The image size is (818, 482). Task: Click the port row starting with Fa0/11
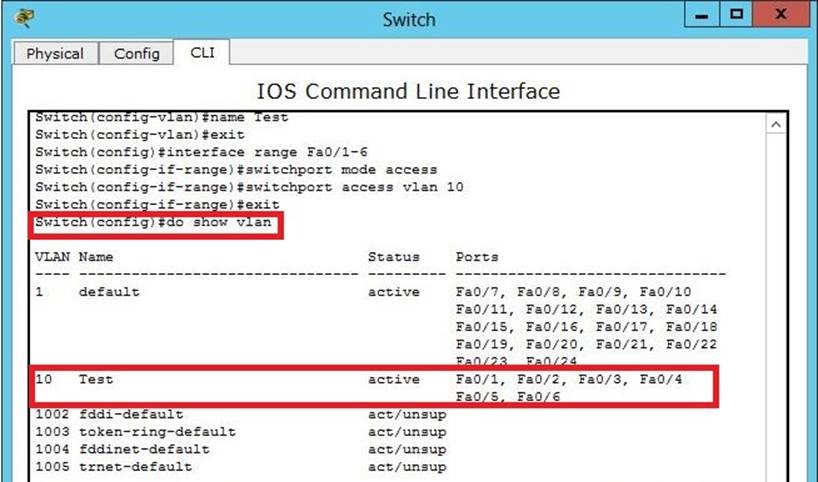[586, 309]
